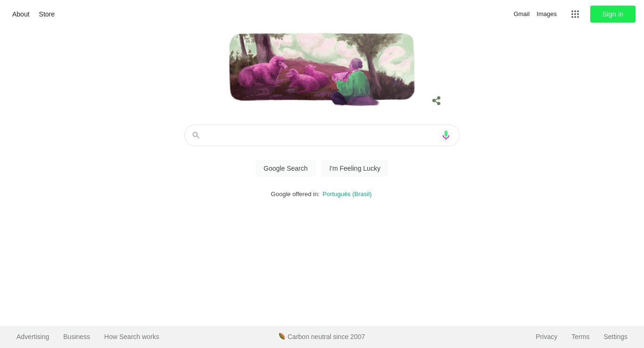This screenshot has width=644, height=348.
Task: Open the shepherd doodle illustration
Action: [322, 69]
